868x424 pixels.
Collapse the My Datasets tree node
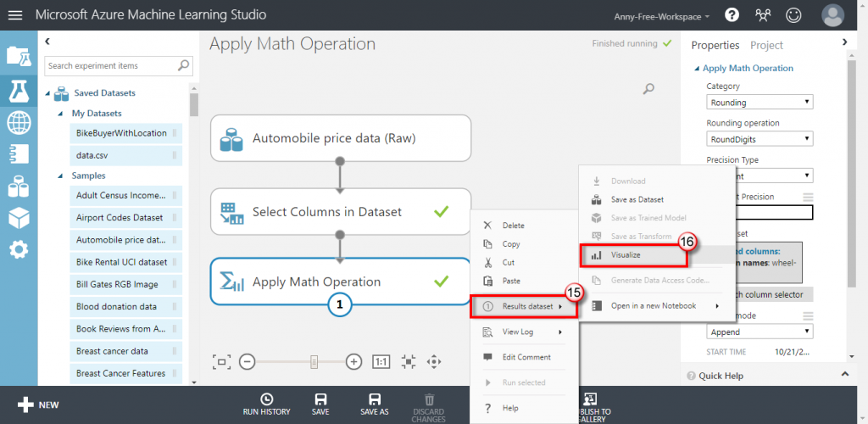point(61,114)
